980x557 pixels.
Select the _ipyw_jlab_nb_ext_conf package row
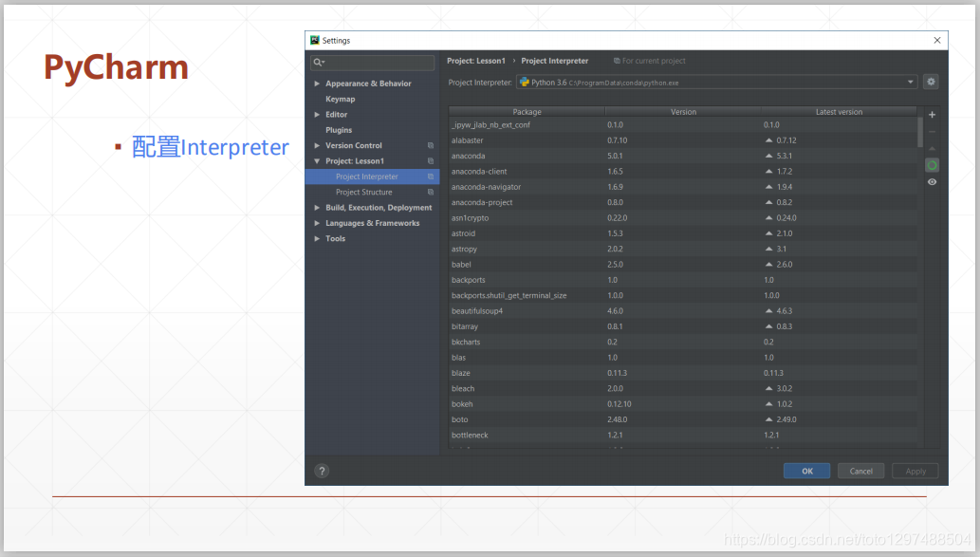pyautogui.click(x=682, y=125)
